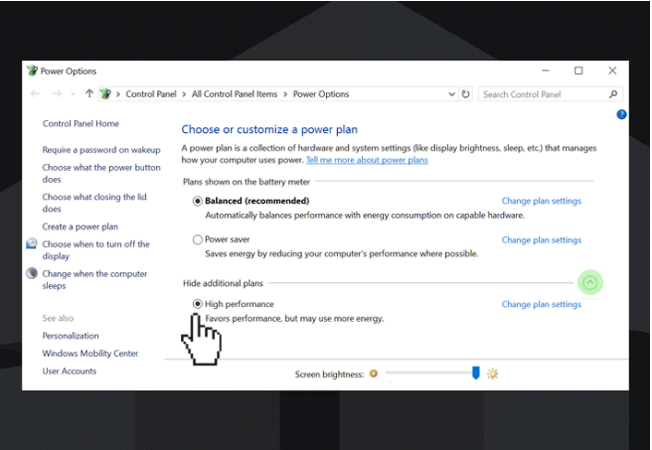Open Choose when to turn off display
Screen dimensions: 652x450
96,250
